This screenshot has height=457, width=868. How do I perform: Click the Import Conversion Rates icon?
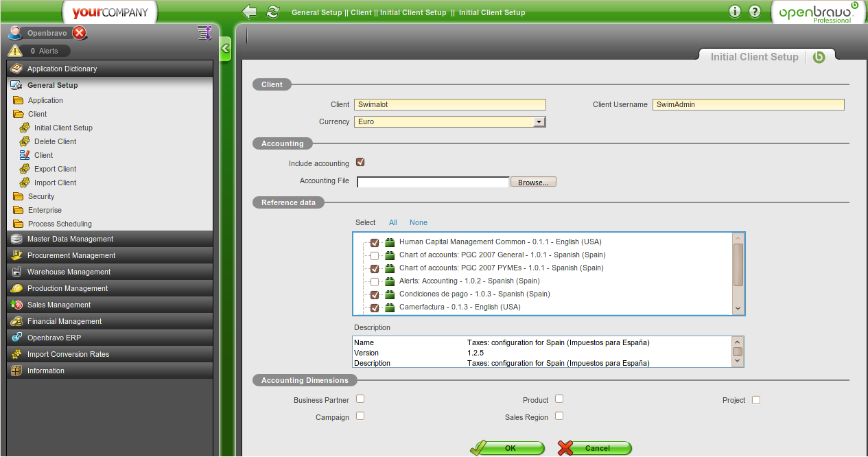point(16,354)
